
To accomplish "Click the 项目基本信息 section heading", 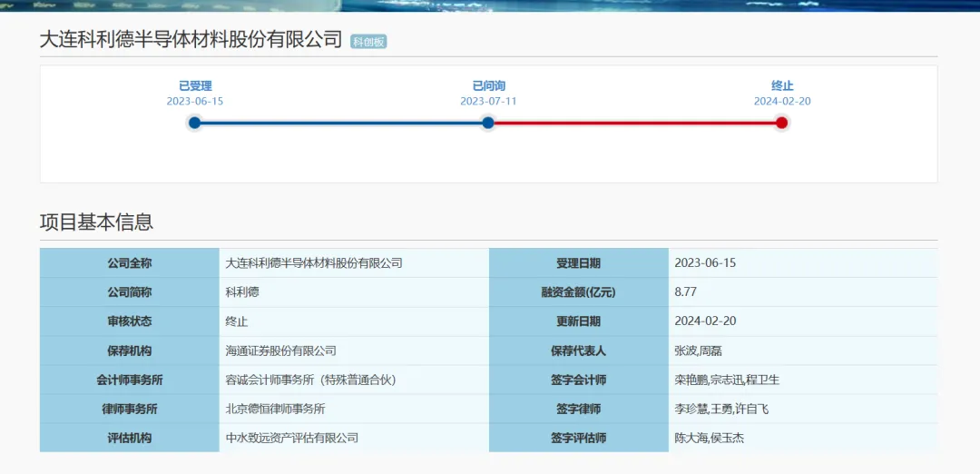I will click(x=96, y=222).
